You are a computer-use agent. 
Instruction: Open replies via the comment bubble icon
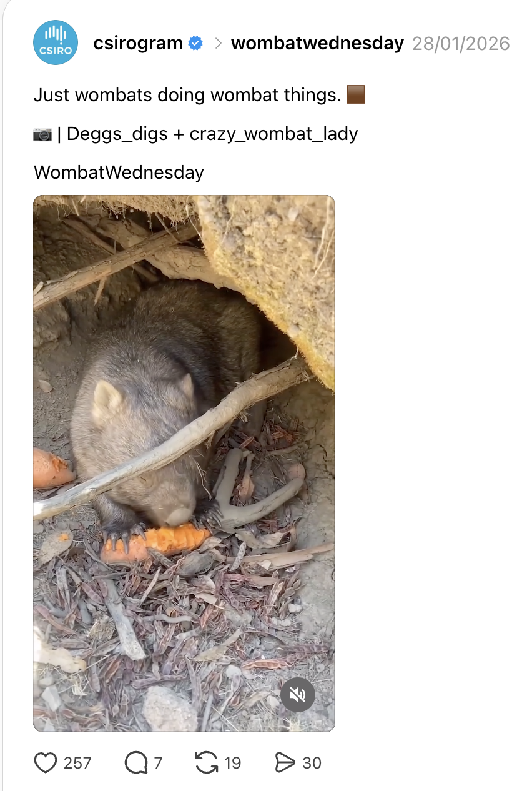tap(135, 763)
